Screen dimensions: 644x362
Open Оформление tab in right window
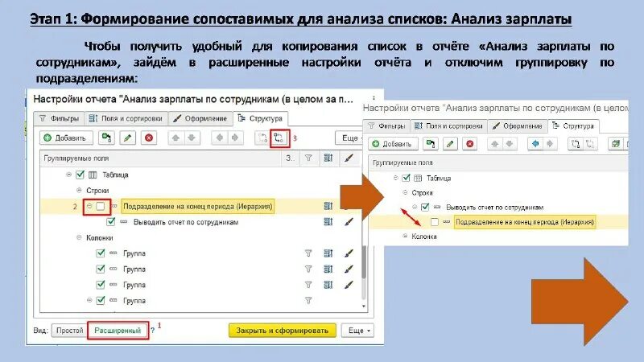518,125
